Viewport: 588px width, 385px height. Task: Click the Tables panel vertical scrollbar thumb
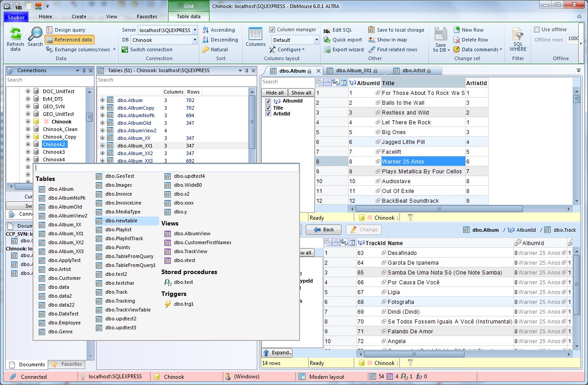252,123
